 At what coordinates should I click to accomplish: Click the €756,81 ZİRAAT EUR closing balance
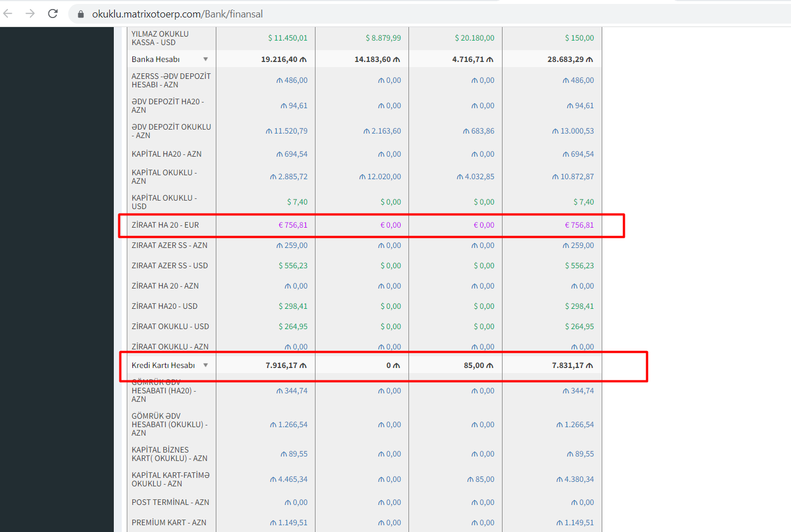(x=579, y=225)
